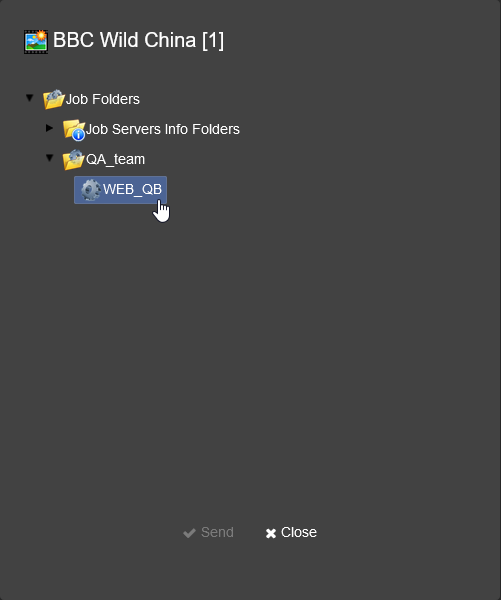The image size is (501, 600).
Task: Select Job Servers Info Folders label
Action: click(x=163, y=129)
